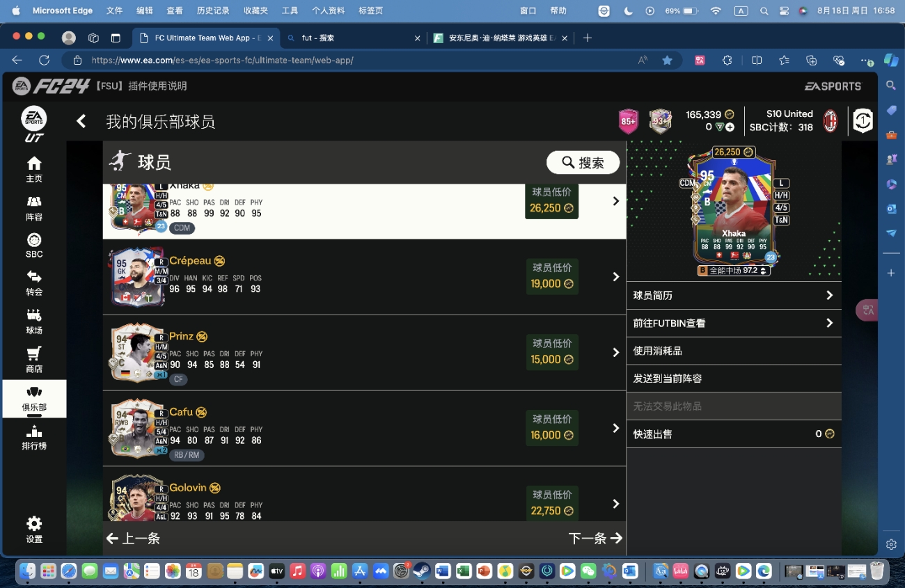The image size is (905, 588).
Task: Open 前往FUTBIN查看 option
Action: (734, 323)
